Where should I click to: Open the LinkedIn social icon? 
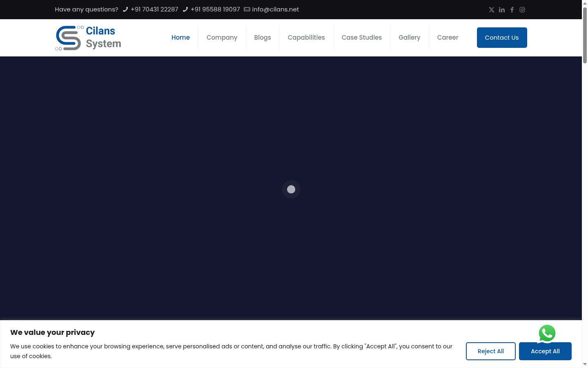502,10
